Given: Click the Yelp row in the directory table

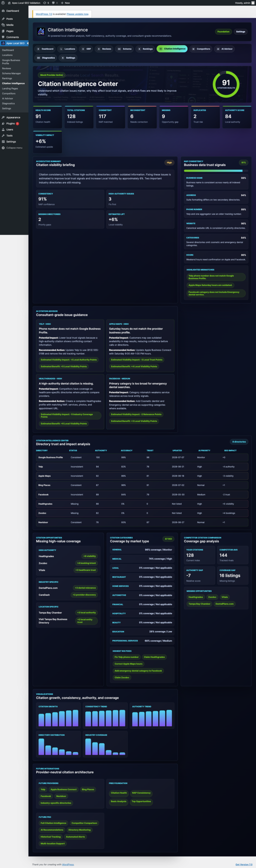Looking at the screenshot, I should click(142, 467).
